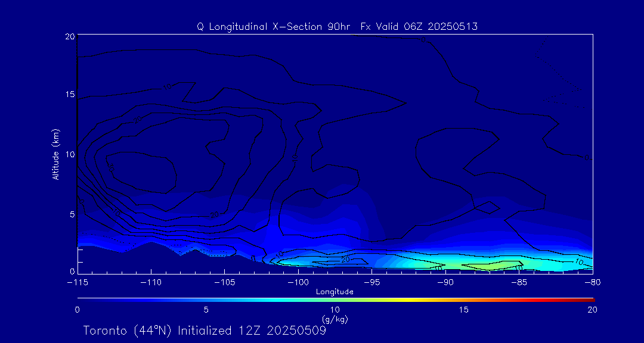Click the longitude tick label -95
The height and width of the screenshot is (343, 644).
pyautogui.click(x=371, y=282)
